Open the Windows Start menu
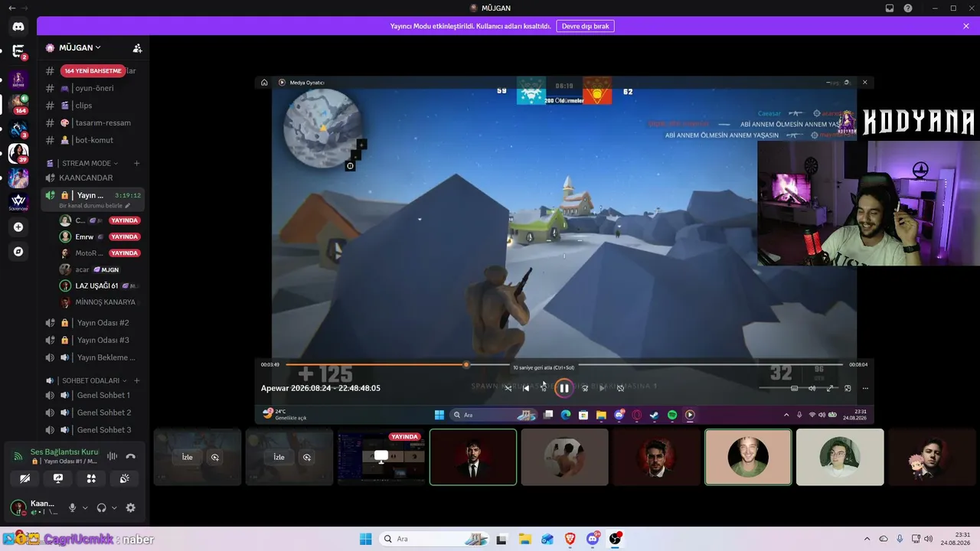The height and width of the screenshot is (551, 980). point(365,539)
